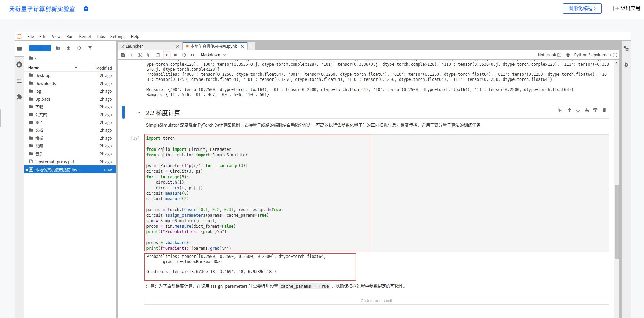Select jupyterhub-proxy.pid file
The width and height of the screenshot is (644, 318).
[x=70, y=162]
